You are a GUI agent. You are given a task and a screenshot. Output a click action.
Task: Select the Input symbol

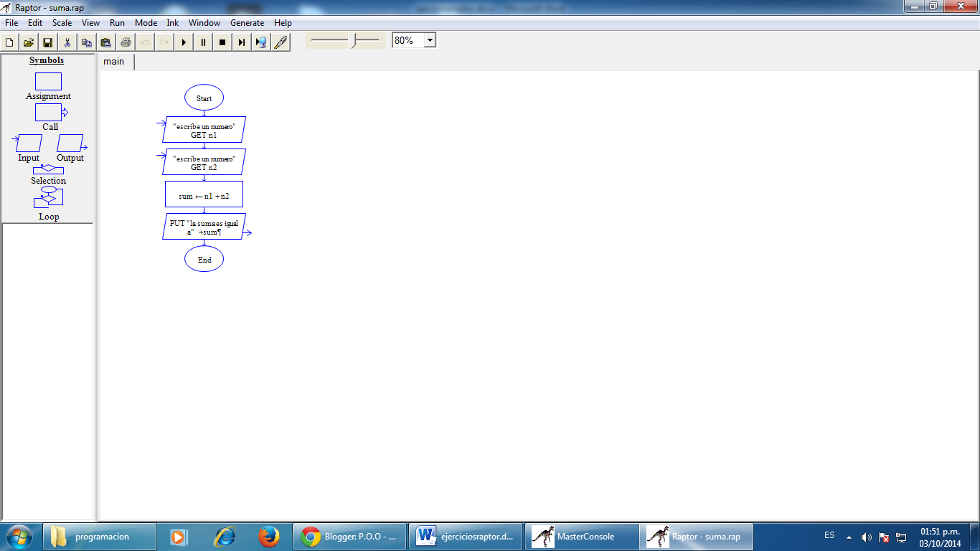[28, 143]
